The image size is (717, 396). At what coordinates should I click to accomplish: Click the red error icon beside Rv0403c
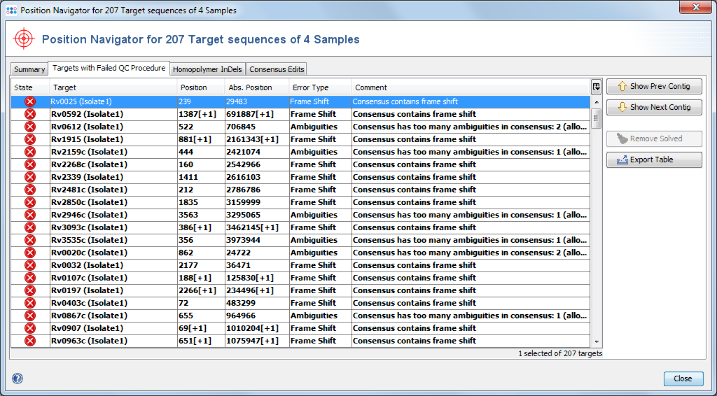pos(30,303)
